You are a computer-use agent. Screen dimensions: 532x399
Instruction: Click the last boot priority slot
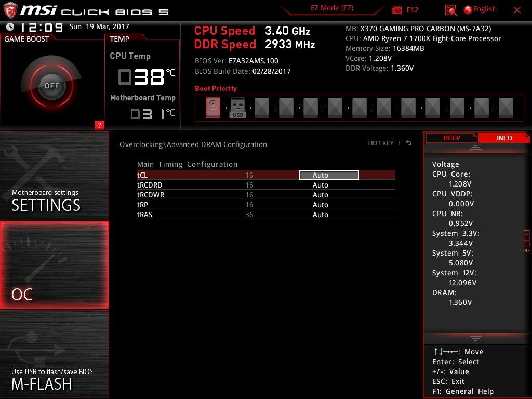point(506,108)
